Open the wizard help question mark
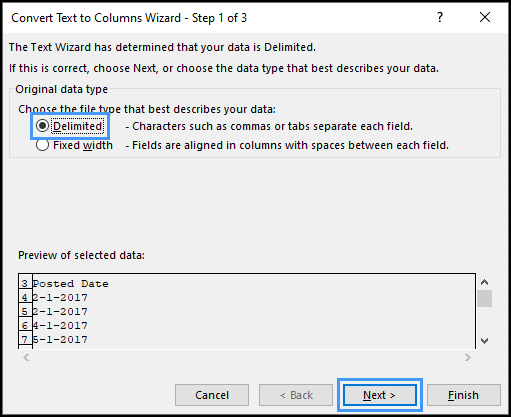The width and height of the screenshot is (511, 417). [x=440, y=17]
